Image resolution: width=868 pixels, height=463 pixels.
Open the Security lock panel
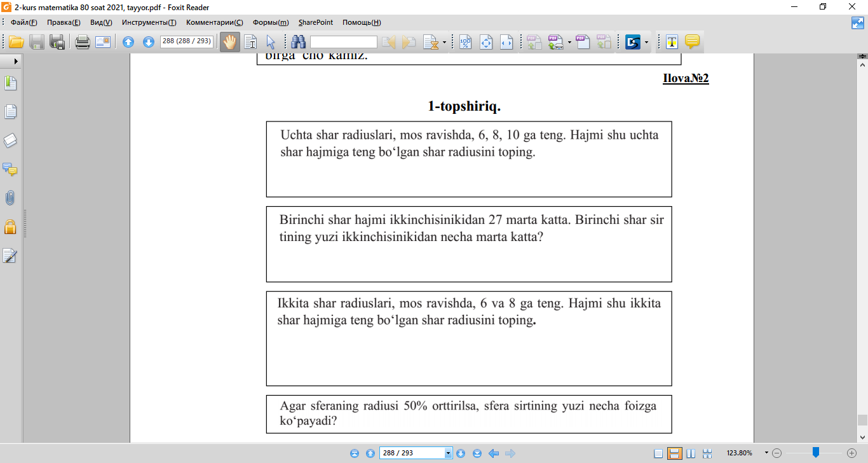coord(10,226)
